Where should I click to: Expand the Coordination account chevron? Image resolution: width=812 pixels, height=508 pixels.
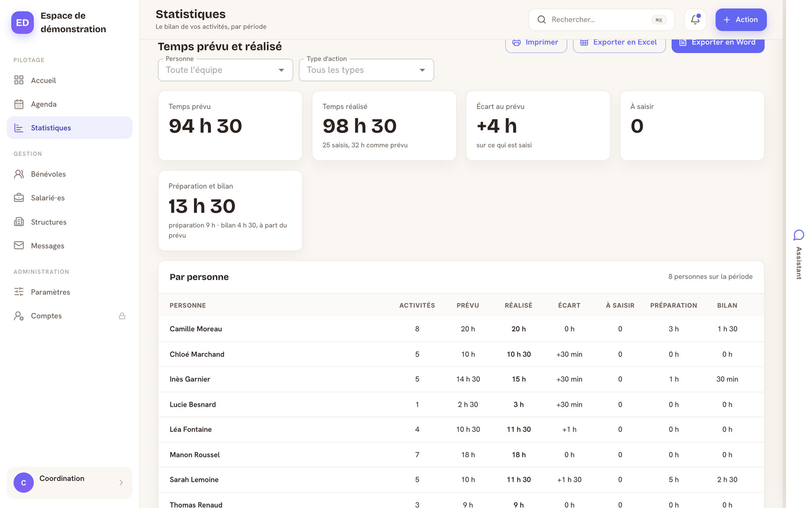tap(121, 483)
